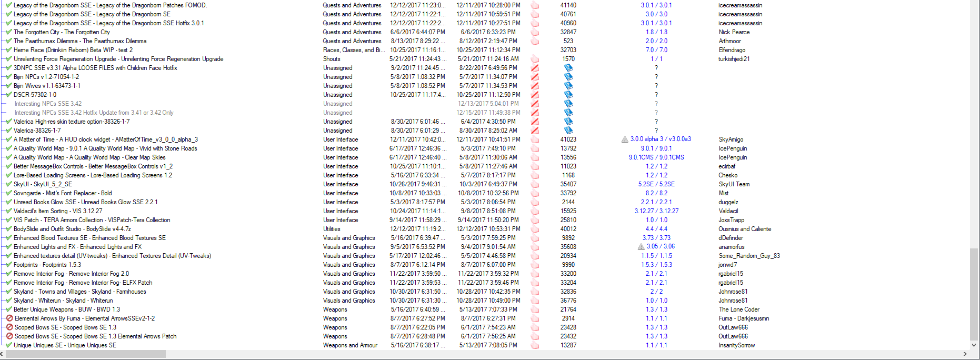Click the vertical scrollbar down arrow
Image resolution: width=980 pixels, height=360 pixels.
coord(974,345)
